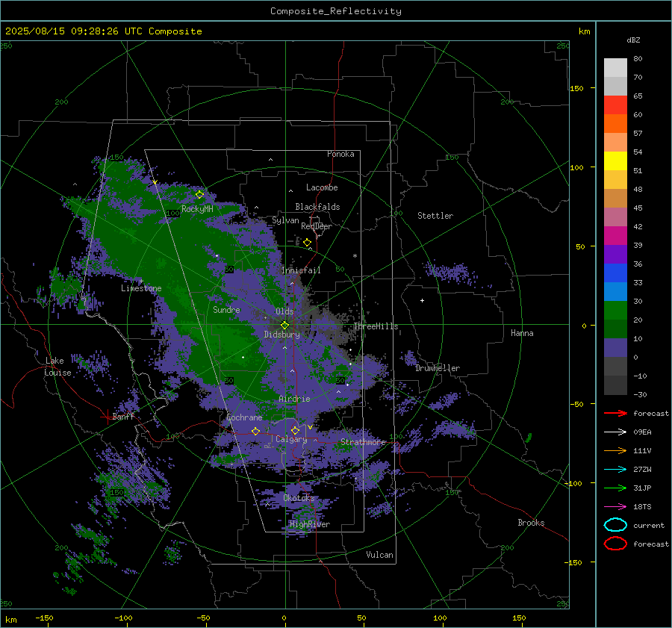This screenshot has height=628, width=672.
Task: Click the Banff city label
Action: [x=123, y=416]
